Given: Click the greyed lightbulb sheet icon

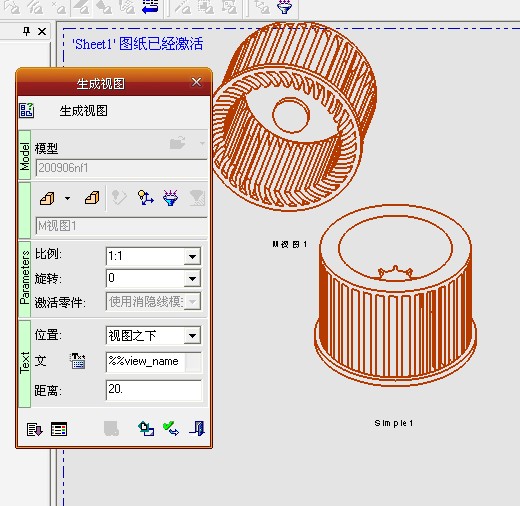Looking at the screenshot, I should tap(119, 198).
